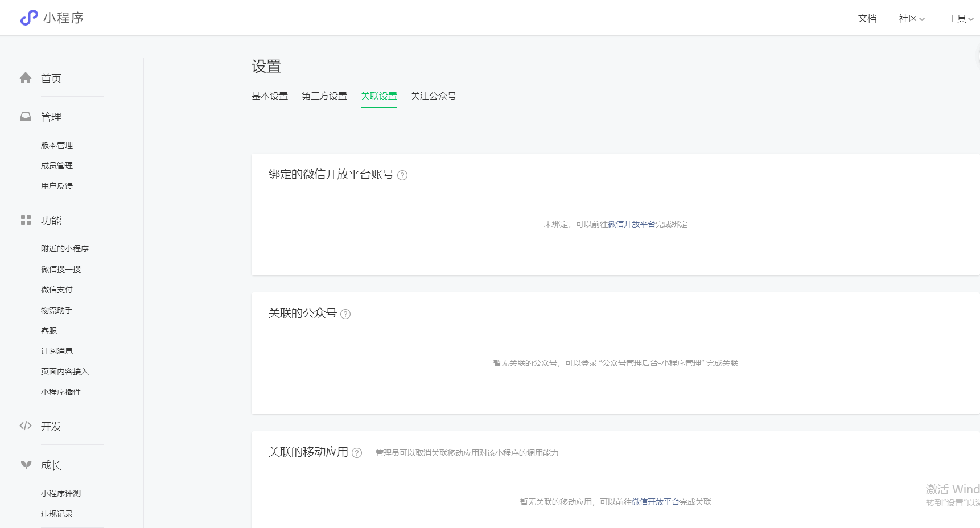The height and width of the screenshot is (528, 980).
Task: Open 页面内容接入 in the sidebar
Action: (65, 372)
